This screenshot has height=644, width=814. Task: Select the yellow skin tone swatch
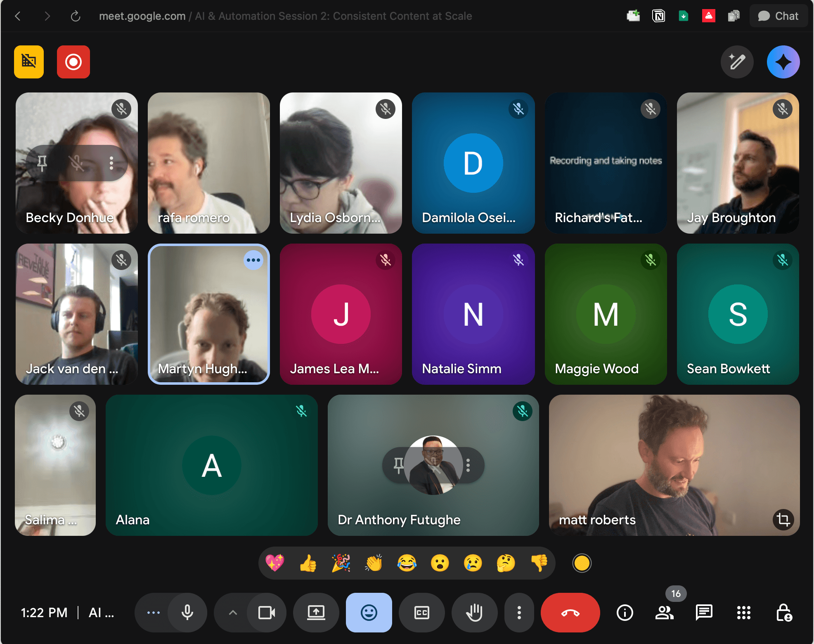[582, 563]
